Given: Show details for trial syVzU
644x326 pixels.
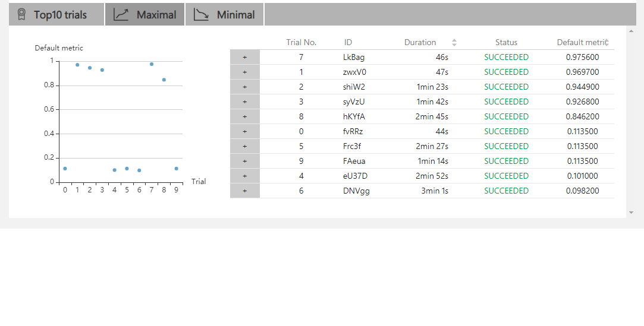Looking at the screenshot, I should click(244, 102).
